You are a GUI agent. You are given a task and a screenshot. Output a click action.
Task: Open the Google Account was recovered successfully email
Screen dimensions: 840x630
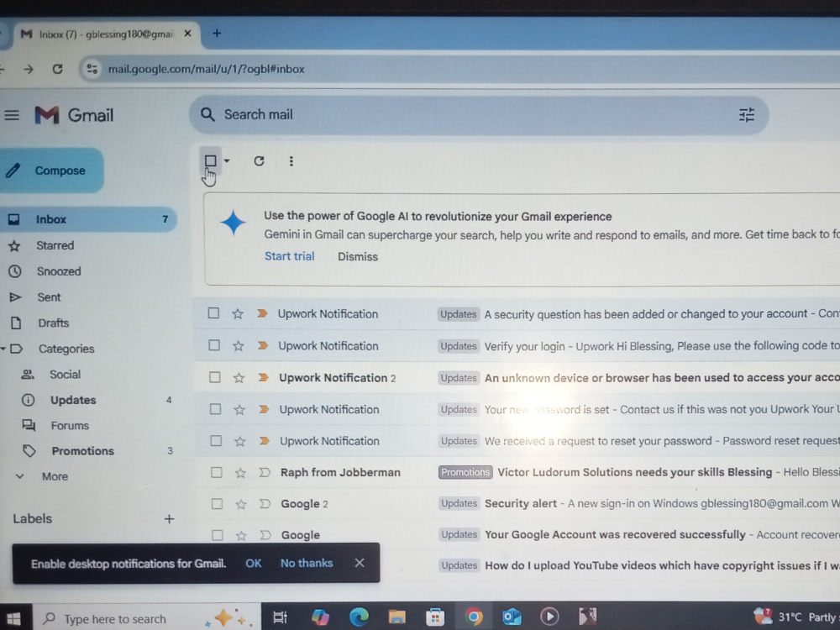click(x=615, y=534)
